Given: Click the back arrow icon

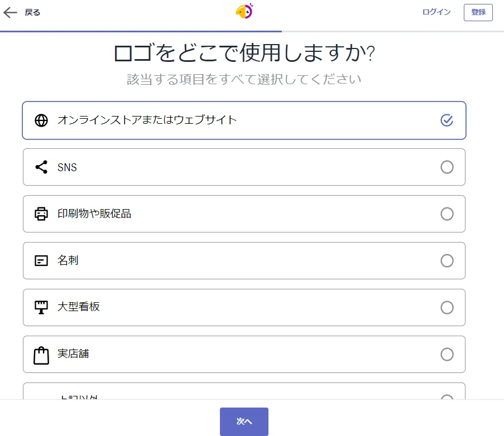Looking at the screenshot, I should click(x=10, y=12).
